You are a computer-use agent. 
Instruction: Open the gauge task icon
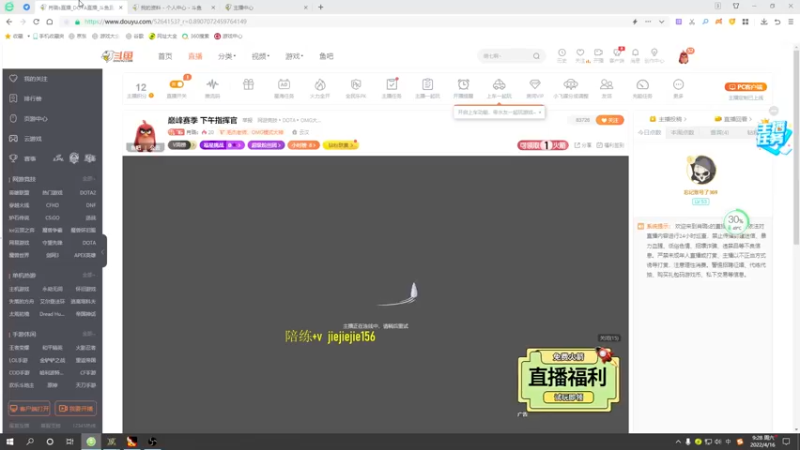coord(642,84)
